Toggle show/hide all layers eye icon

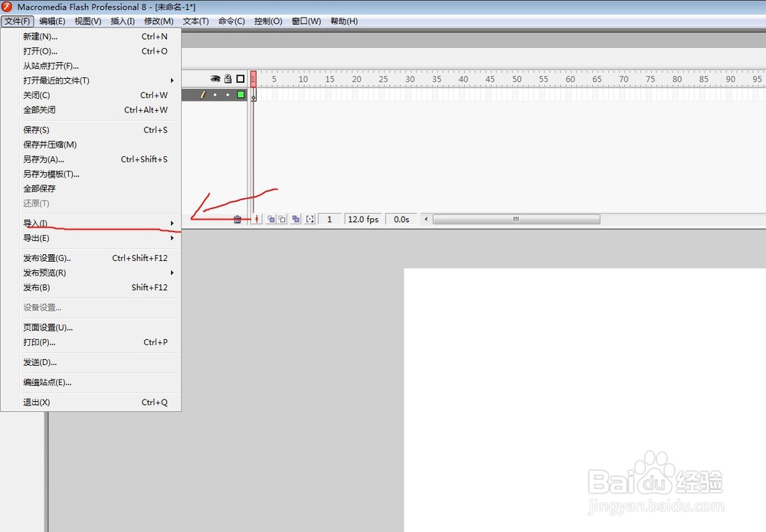pos(215,79)
